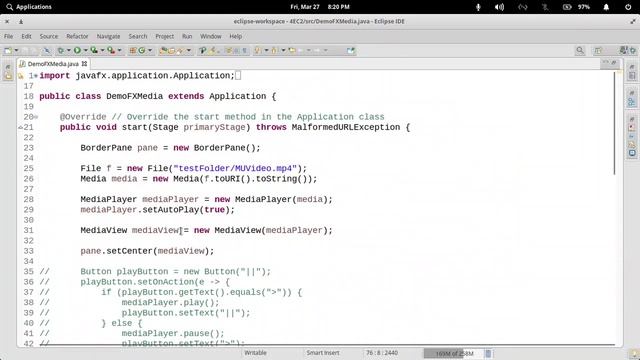This screenshot has height=360, width=640.
Task: Open the Javadoc minimized view icon
Action: (632, 136)
